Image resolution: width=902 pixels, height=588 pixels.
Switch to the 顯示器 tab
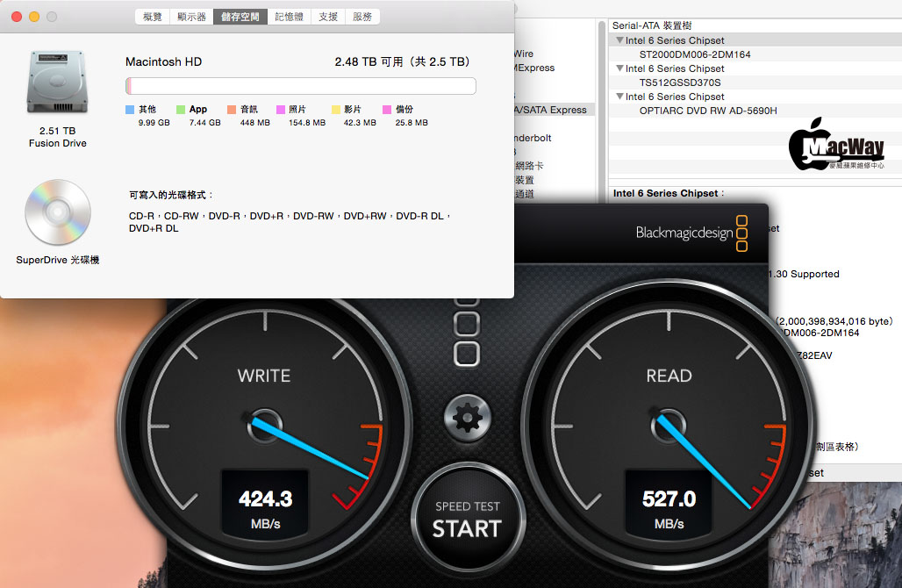coord(191,17)
